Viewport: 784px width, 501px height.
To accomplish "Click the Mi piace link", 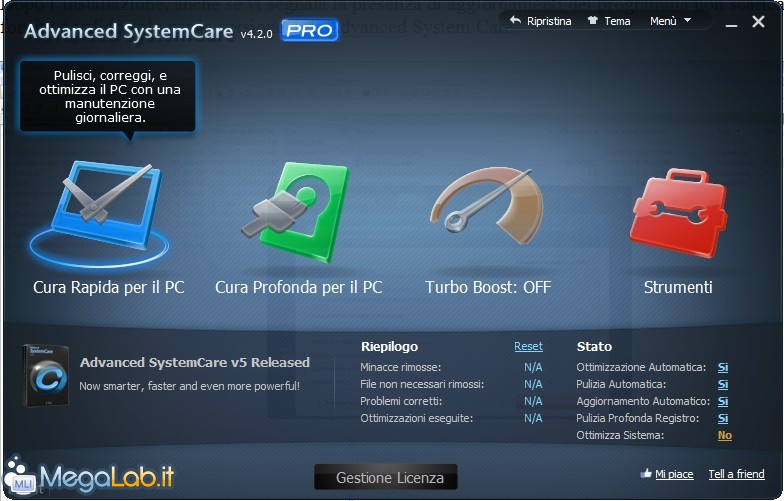I will 674,474.
